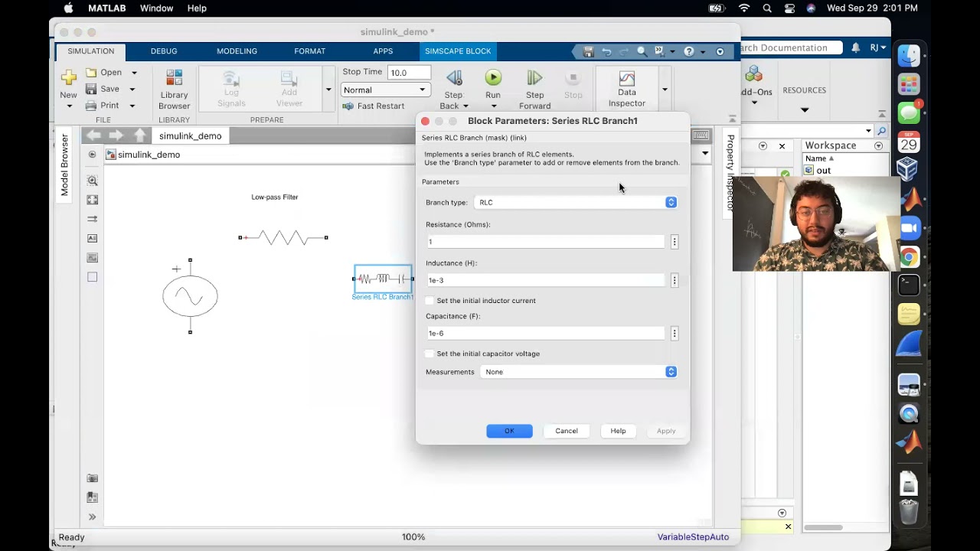Open the Resistance field options menu
The image size is (980, 551).
pyautogui.click(x=675, y=242)
